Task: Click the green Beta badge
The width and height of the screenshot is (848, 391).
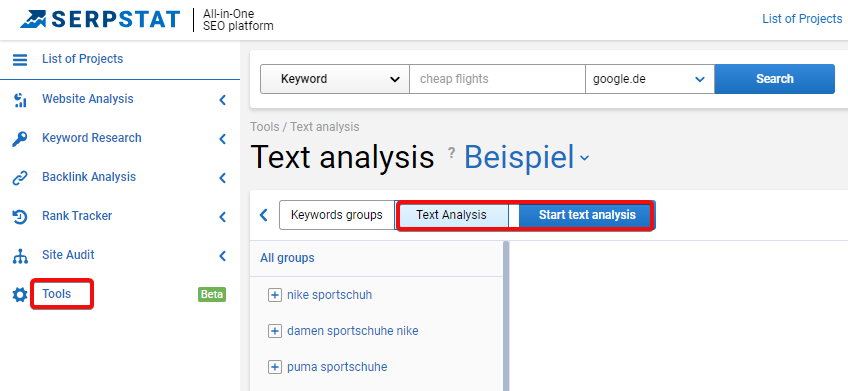Action: [212, 294]
